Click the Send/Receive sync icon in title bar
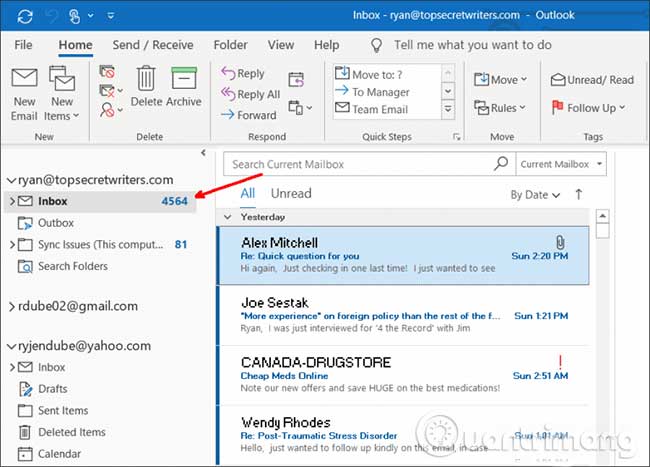The image size is (650, 467). click(22, 17)
